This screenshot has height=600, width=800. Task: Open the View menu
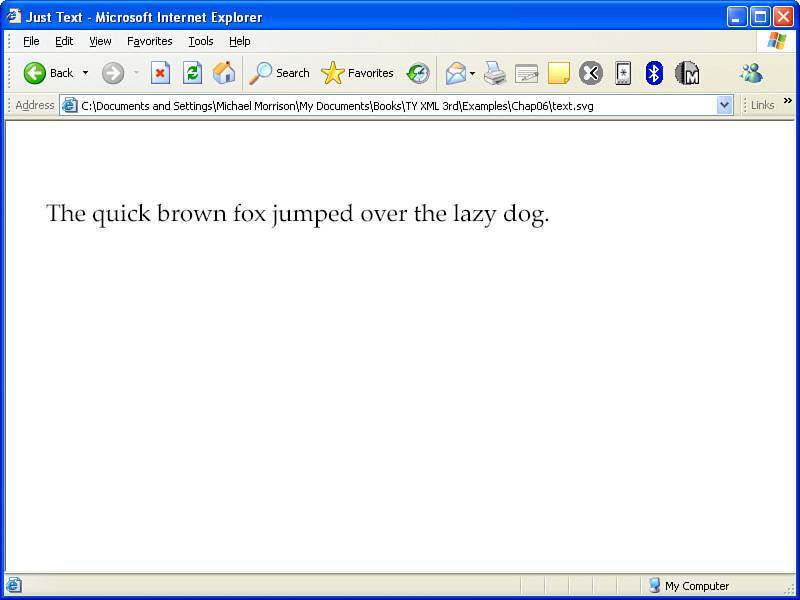point(100,41)
